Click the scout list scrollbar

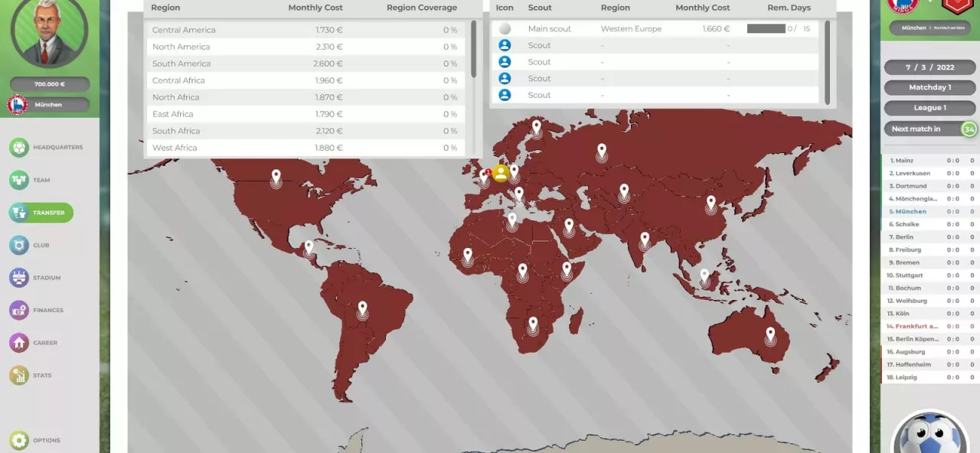(827, 61)
